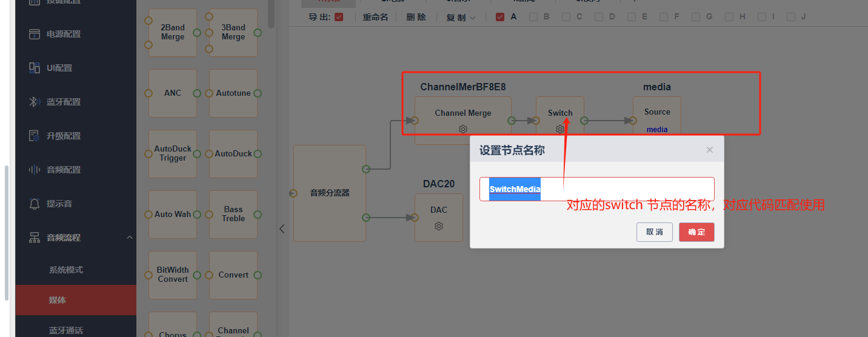This screenshot has width=868, height=337.
Task: Select the AutoDuck Trigger module block
Action: coord(173,154)
